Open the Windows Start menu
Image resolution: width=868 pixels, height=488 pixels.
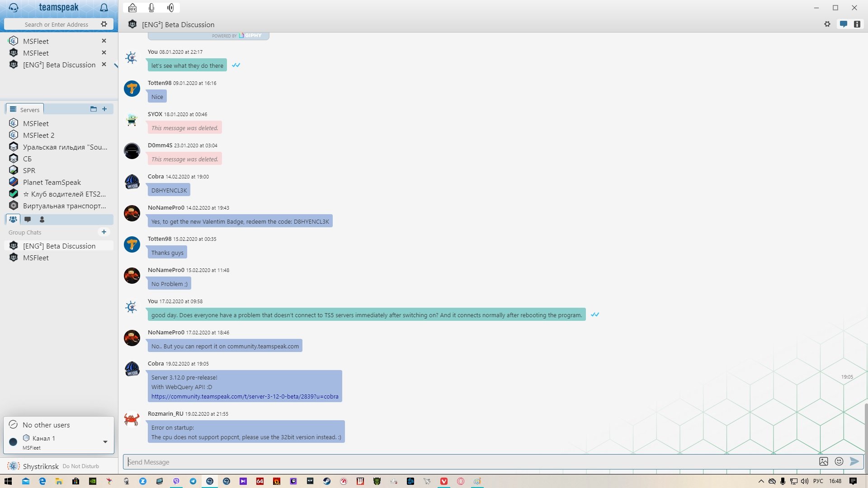[x=8, y=481]
